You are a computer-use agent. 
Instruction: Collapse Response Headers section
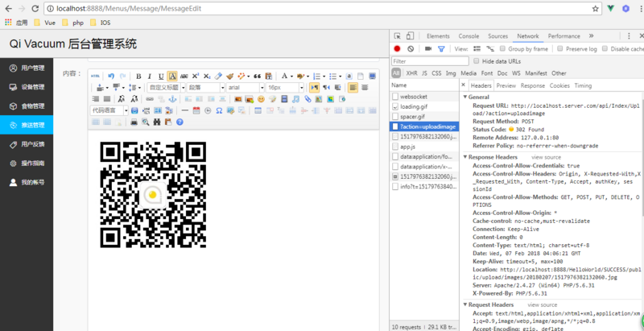pyautogui.click(x=465, y=157)
